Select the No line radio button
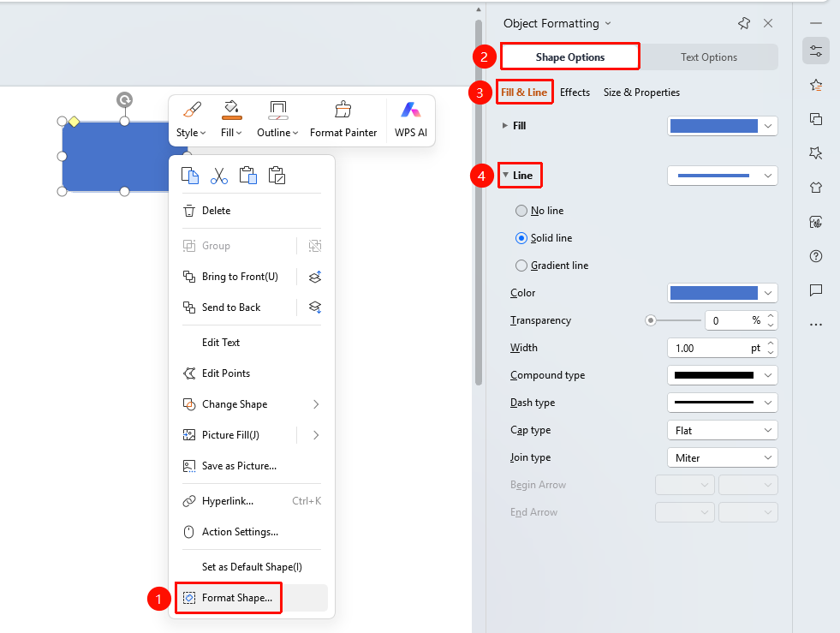 pyautogui.click(x=521, y=211)
